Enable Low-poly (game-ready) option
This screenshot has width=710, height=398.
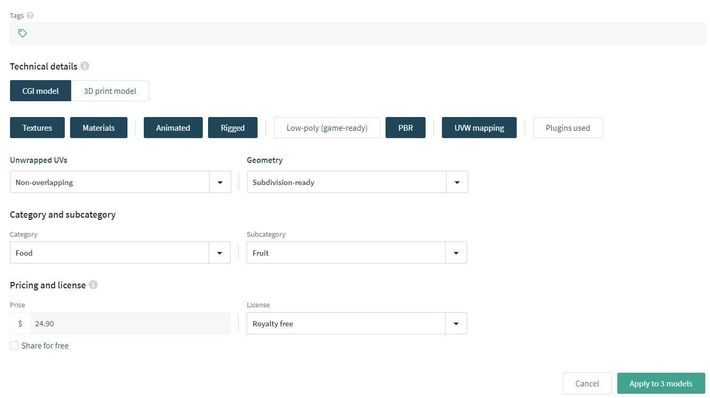tap(327, 128)
